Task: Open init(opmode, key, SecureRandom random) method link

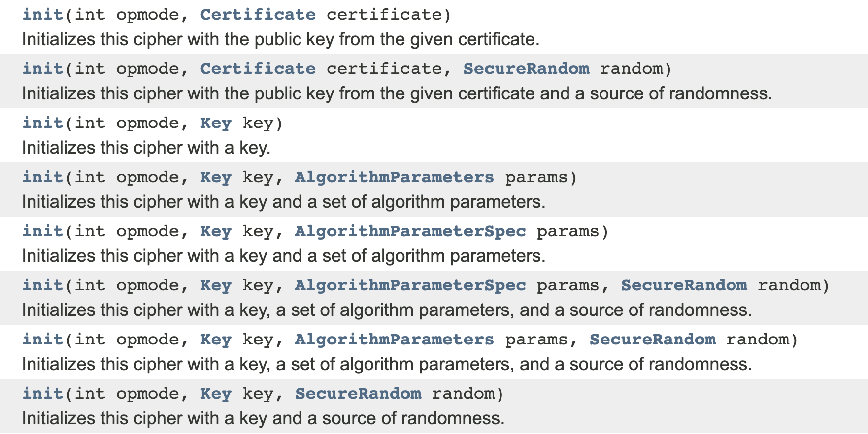Action: pos(43,394)
